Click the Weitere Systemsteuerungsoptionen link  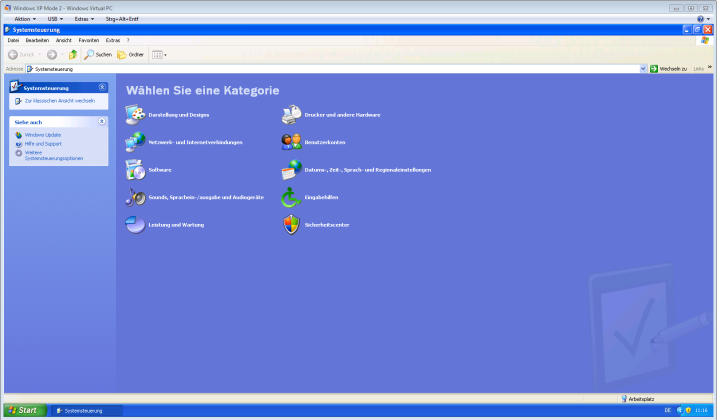(54, 156)
